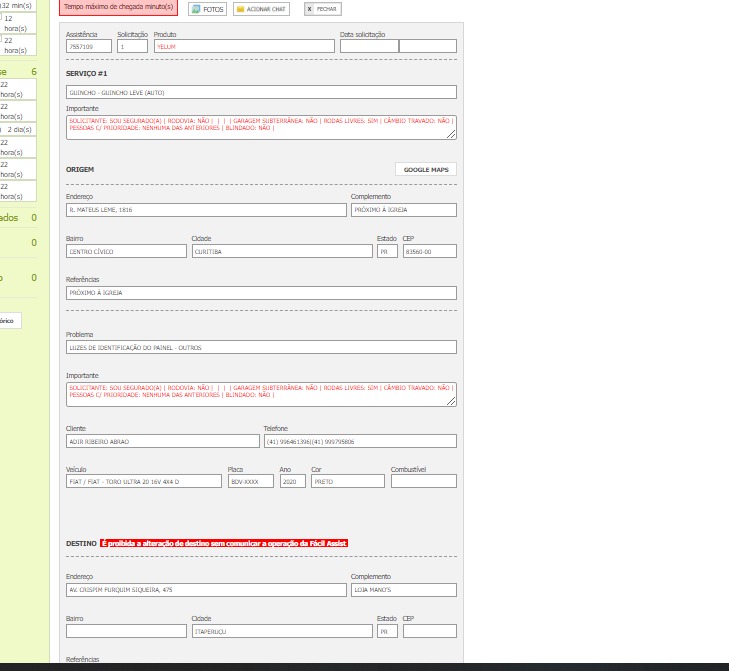Select the Placa field
729x671 pixels.
(x=251, y=481)
